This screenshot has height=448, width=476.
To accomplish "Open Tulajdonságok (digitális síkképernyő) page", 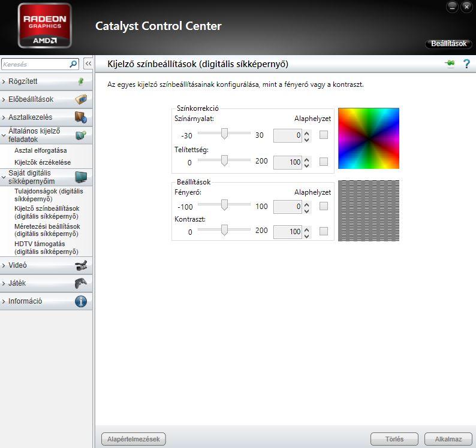I will [49, 195].
